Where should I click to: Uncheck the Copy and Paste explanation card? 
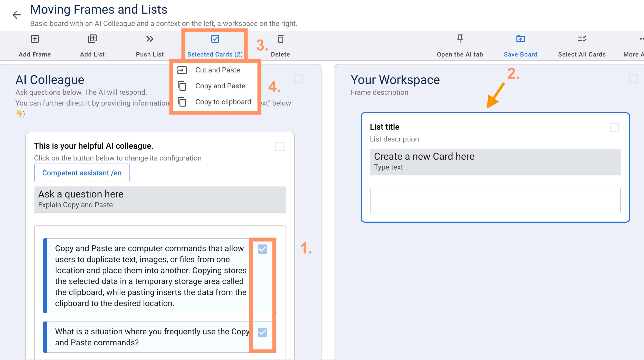262,249
